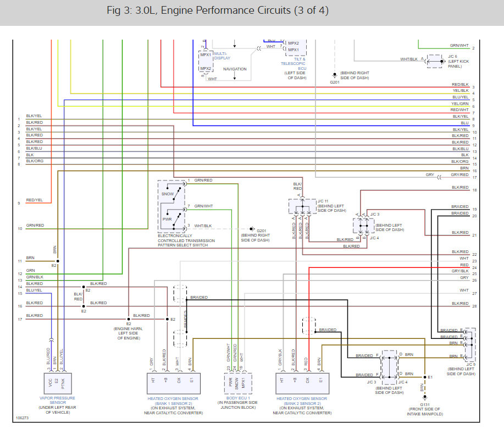Image resolution: width=504 pixels, height=433 pixels.
Task: Click the SNOW terminal inside Body ECU 1 connector
Action: pos(237,383)
